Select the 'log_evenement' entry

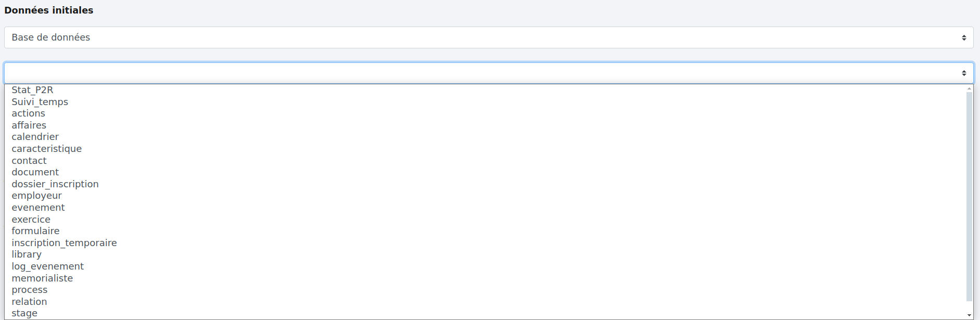(47, 266)
